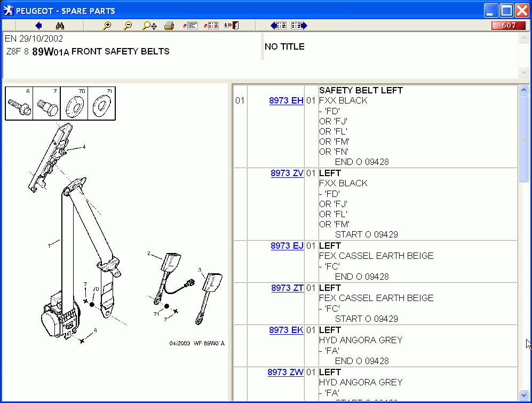Screen dimensions: 532x403
Task: Maximize the Peugeot Spare Parts window
Action: point(506,11)
